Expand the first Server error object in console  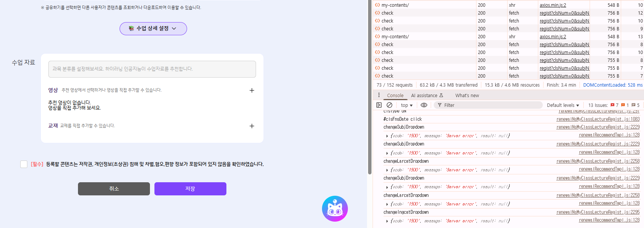pyautogui.click(x=387, y=136)
